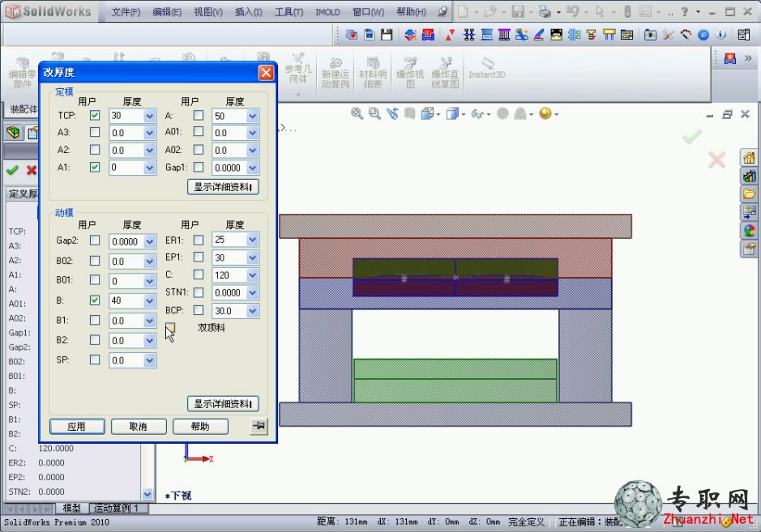Click the IMOLD yellow table-shaped icon
Viewport: 761px width, 532px height.
click(609, 35)
